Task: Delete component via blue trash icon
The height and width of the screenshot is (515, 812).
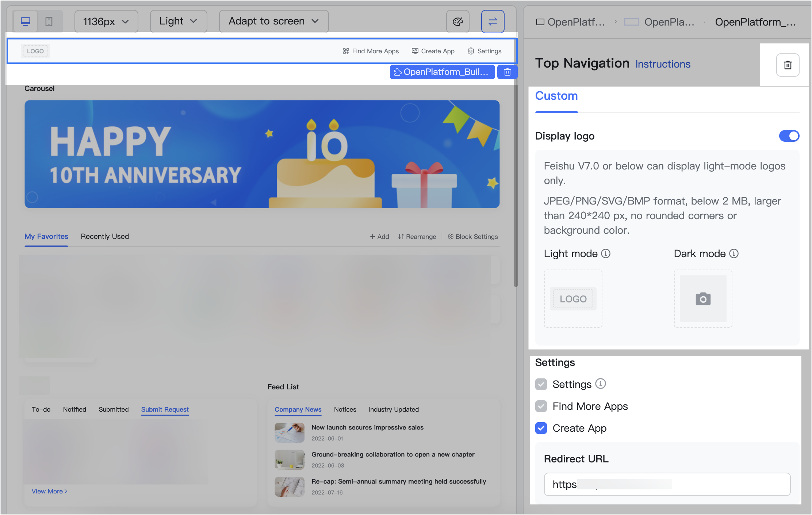Action: click(507, 72)
